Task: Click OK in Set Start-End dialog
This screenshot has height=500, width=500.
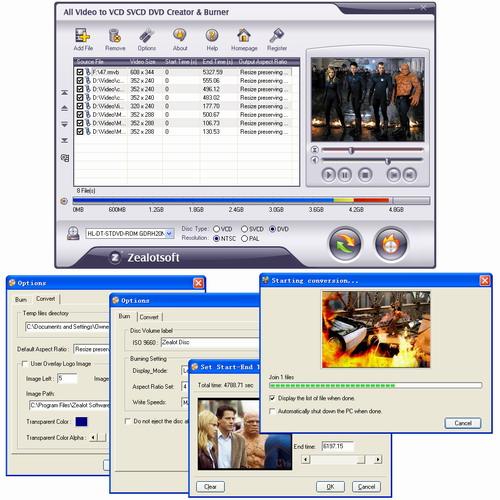Action: tap(330, 487)
